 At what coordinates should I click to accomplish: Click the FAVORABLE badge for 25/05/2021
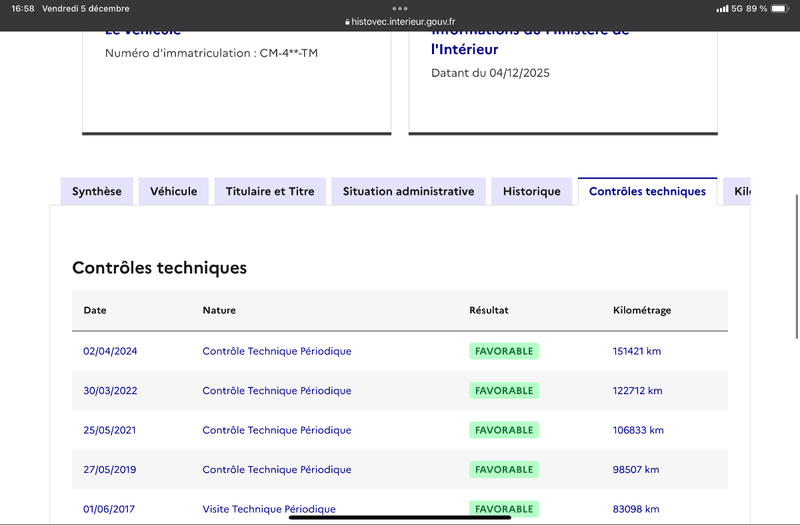pyautogui.click(x=504, y=430)
